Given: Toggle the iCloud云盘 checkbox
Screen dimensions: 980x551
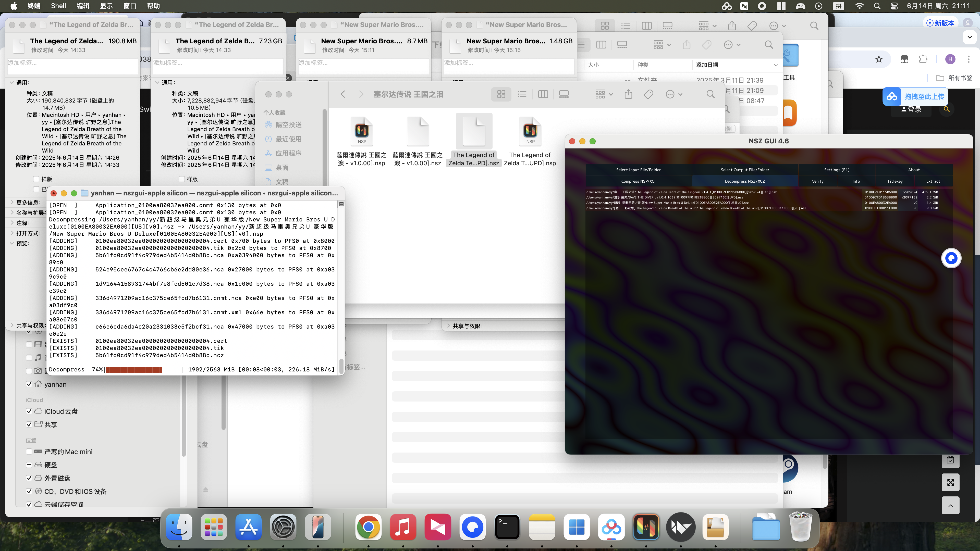Looking at the screenshot, I should point(29,411).
